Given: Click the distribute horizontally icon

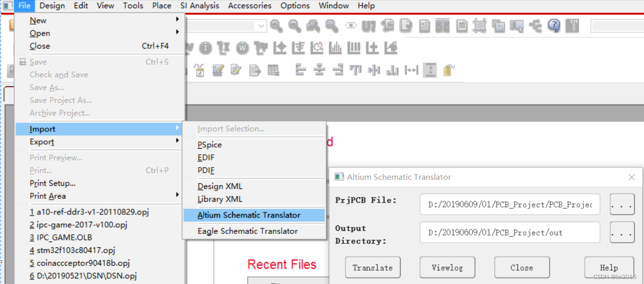Looking at the screenshot, I should point(411,70).
